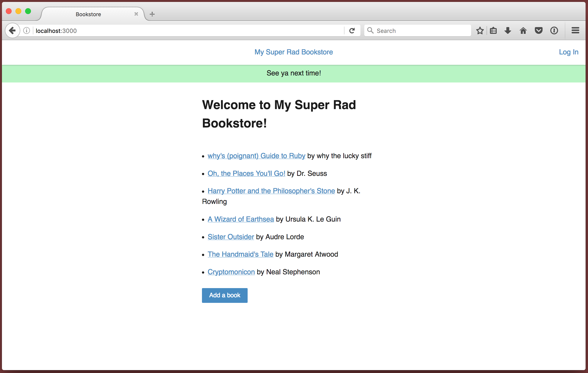Click Cryptomonicon by Neal Stephenson link
This screenshot has width=588, height=373.
pyautogui.click(x=230, y=272)
